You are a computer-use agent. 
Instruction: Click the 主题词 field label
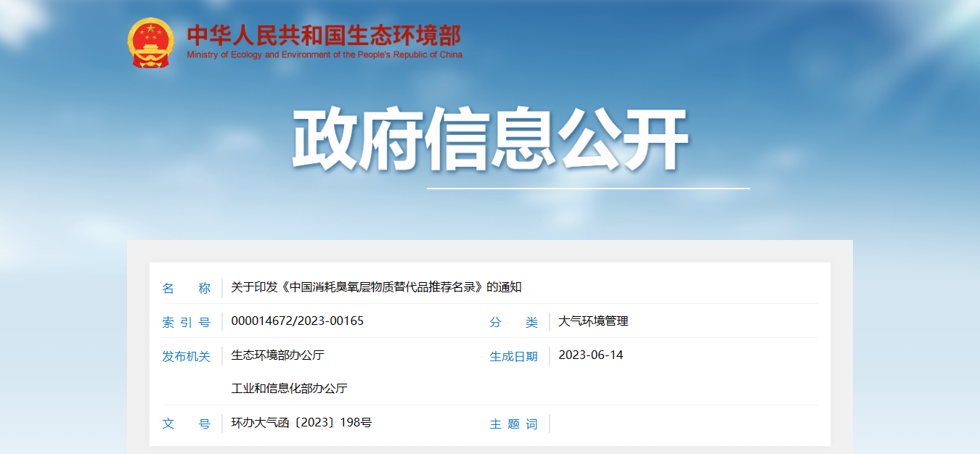pos(513,424)
